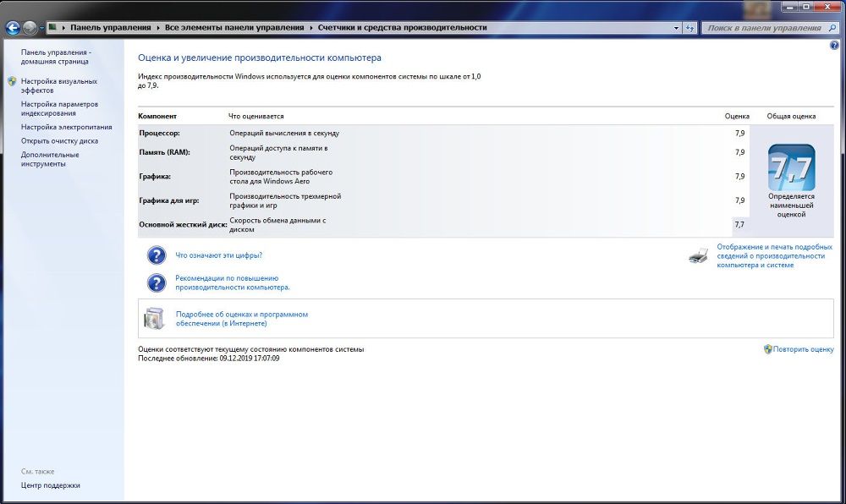Image resolution: width=846 pixels, height=504 pixels.
Task: Select 'Счетчики и средства производительности' breadcrumb
Action: pyautogui.click(x=403, y=28)
